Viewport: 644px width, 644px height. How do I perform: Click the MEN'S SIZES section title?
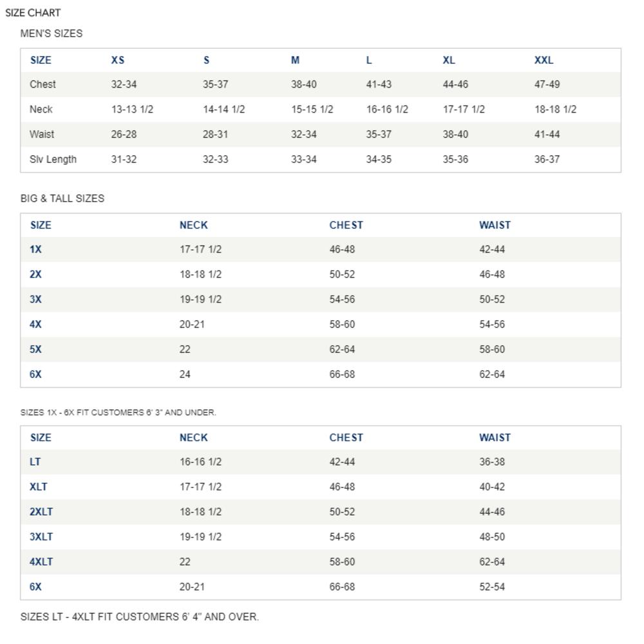[x=52, y=33]
